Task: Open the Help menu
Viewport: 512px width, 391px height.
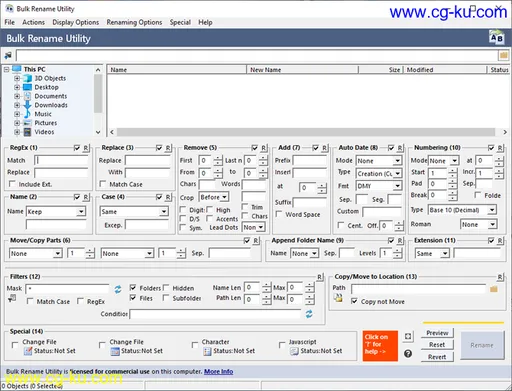Action: tap(205, 22)
